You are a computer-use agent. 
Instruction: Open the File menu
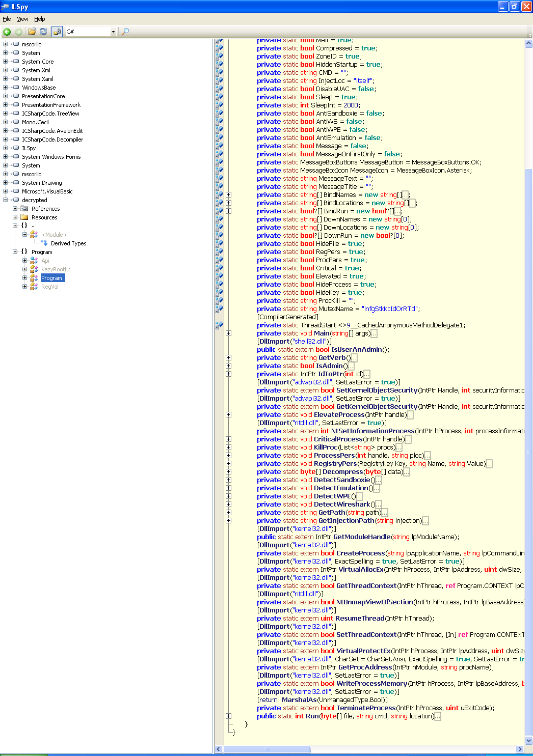point(7,19)
